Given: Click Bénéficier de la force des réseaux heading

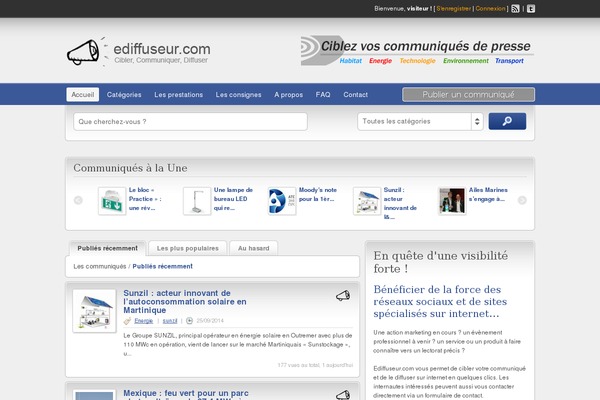Looking at the screenshot, I should [440, 302].
